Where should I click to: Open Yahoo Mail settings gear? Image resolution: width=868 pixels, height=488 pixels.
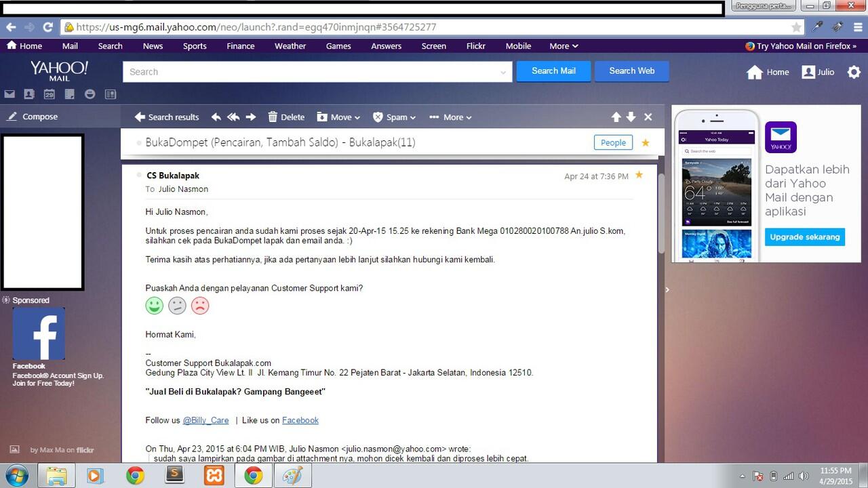pos(854,72)
